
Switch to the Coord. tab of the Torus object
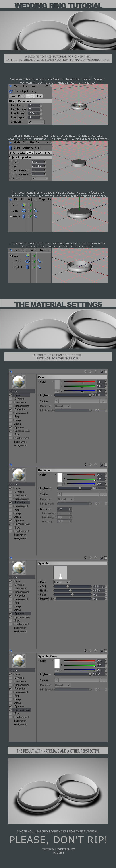point(21,96)
